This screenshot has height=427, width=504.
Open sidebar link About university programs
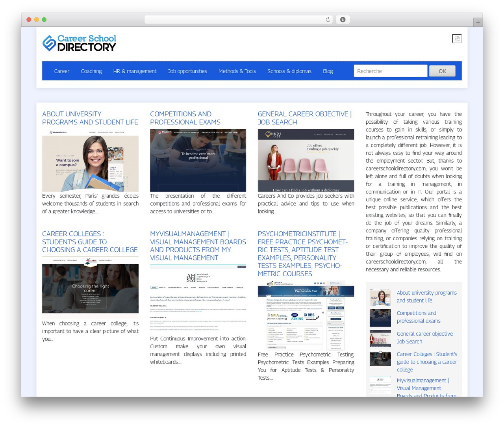coord(427,297)
